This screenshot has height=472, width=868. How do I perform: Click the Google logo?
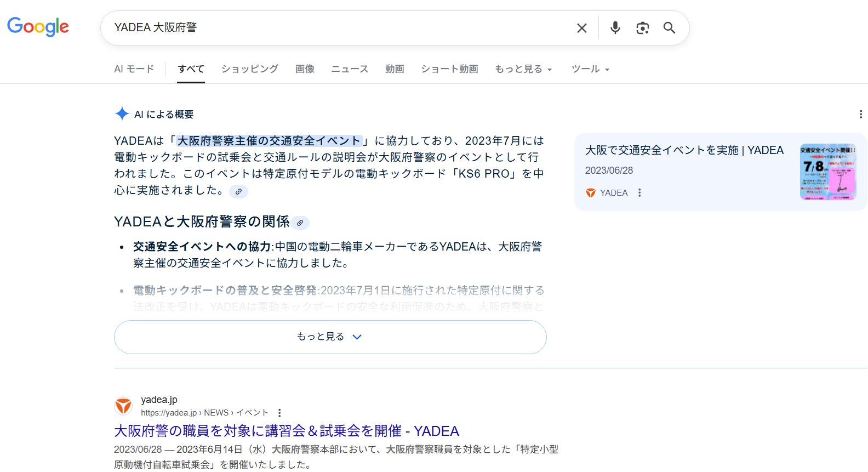[38, 26]
